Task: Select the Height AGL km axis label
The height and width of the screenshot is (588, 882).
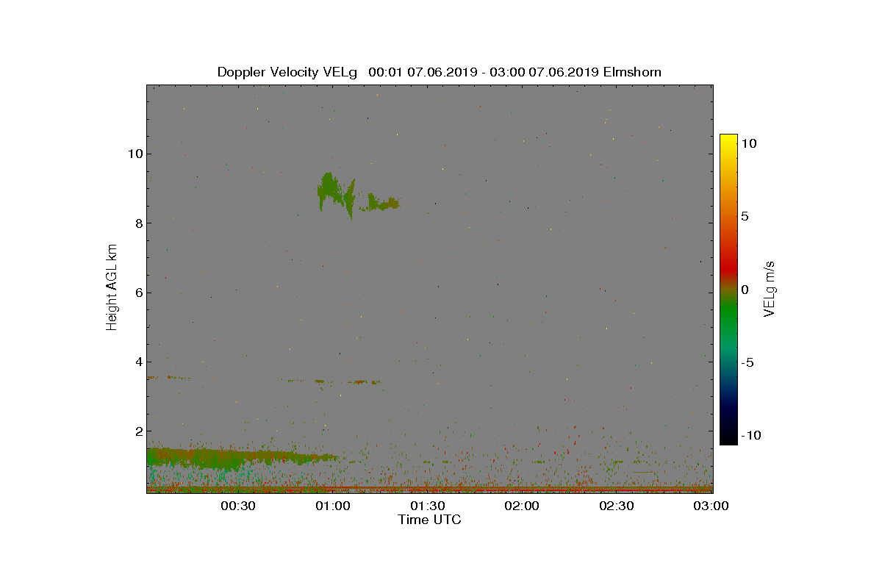Action: pyautogui.click(x=112, y=287)
